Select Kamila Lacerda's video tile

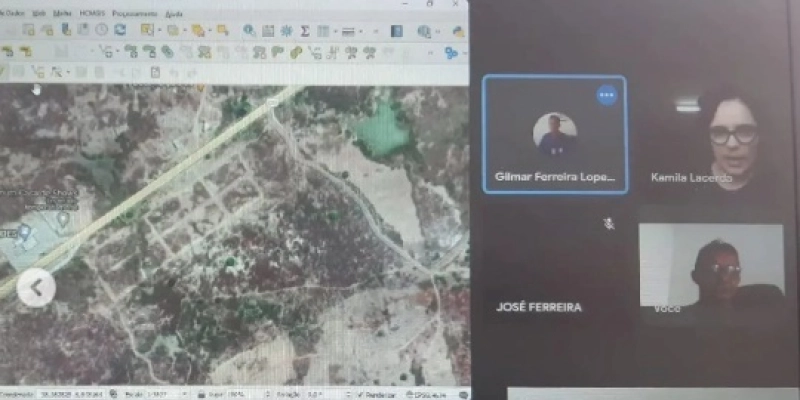[710, 135]
